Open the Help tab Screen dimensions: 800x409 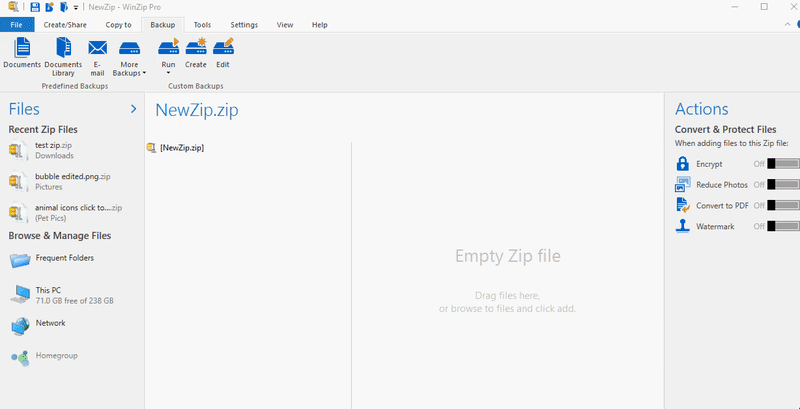click(319, 24)
